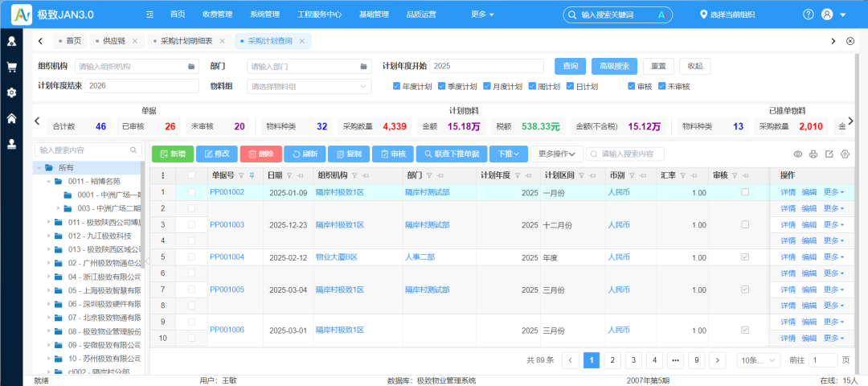Open the 更多操作 dropdown

click(x=556, y=154)
